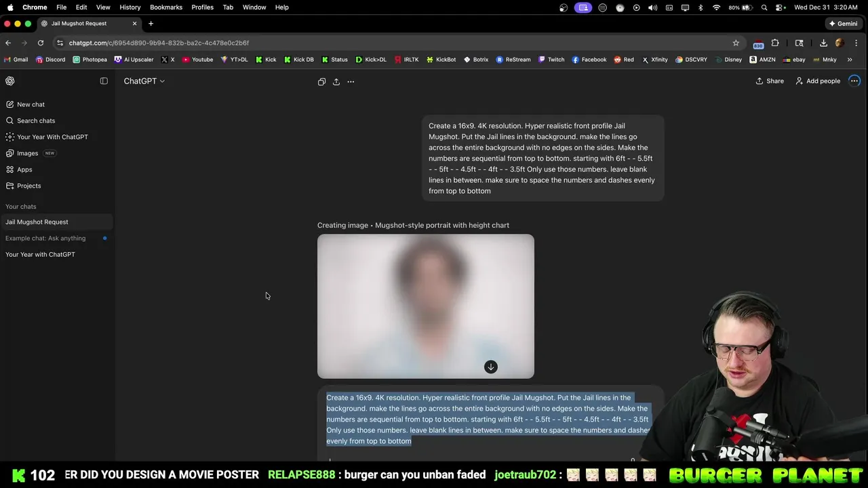Open the Ai Upscaler bookmark
This screenshot has height=488, width=868.
click(134, 60)
